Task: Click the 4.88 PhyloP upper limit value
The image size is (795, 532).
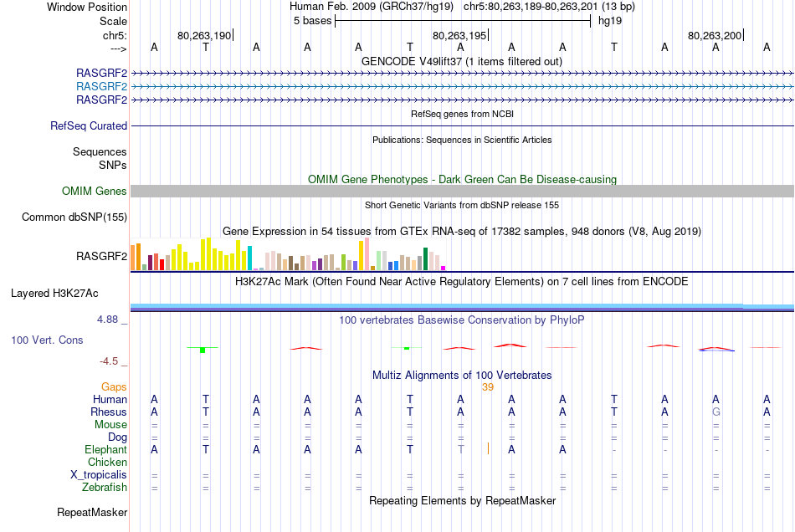Action: (x=107, y=320)
